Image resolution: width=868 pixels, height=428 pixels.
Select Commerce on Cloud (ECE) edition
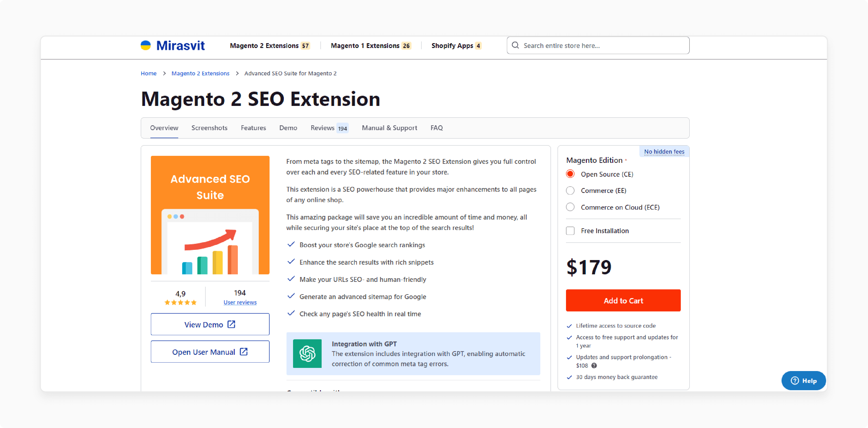570,207
